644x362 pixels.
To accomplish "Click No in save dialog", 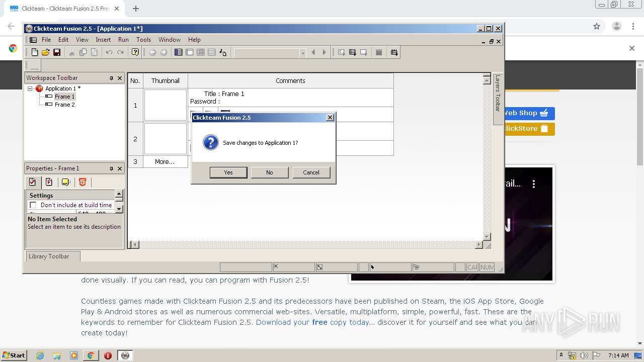I will coord(270,172).
